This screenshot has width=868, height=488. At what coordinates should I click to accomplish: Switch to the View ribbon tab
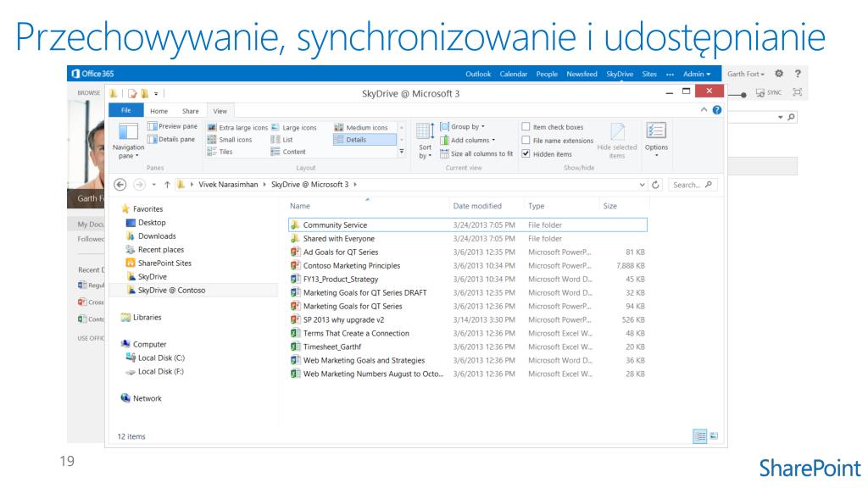(x=220, y=111)
